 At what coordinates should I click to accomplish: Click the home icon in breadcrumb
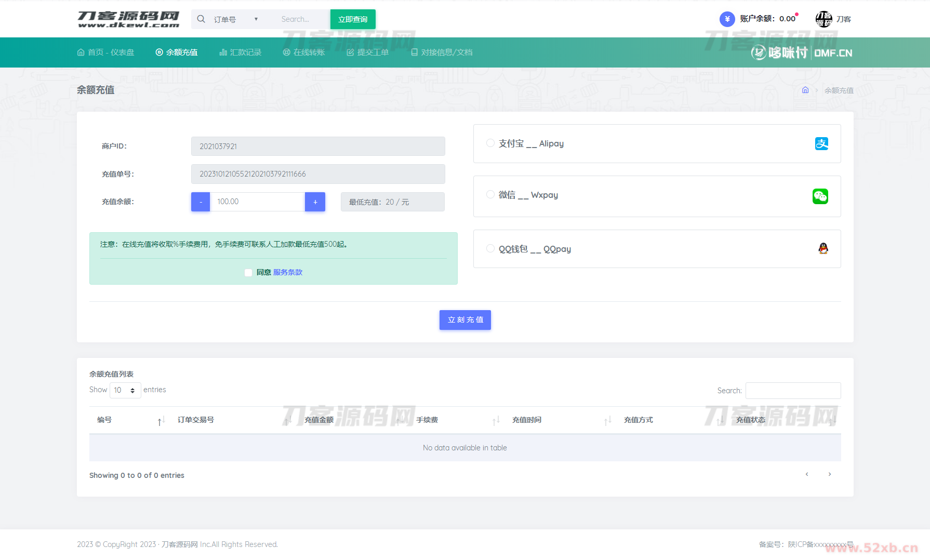[805, 90]
